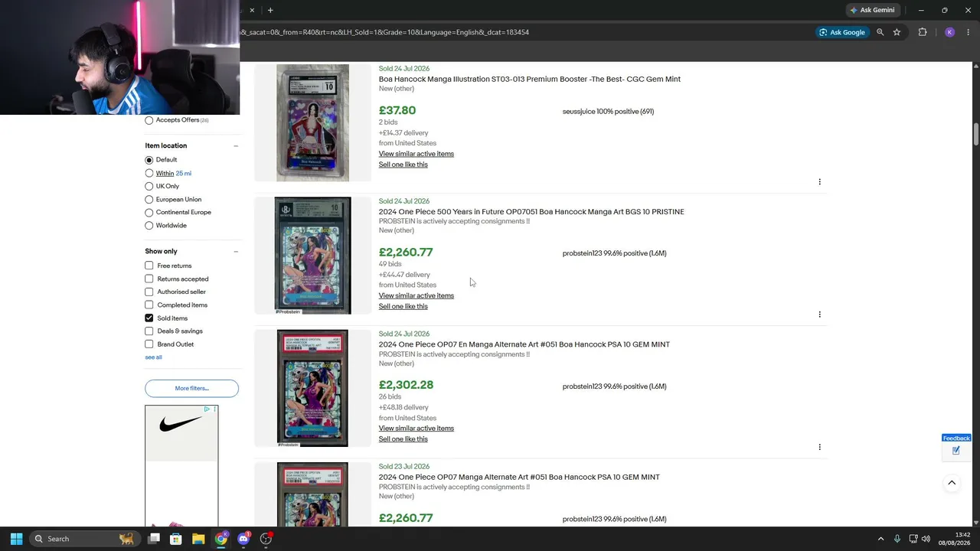Open the Chrome extensions puzzle icon

[923, 32]
